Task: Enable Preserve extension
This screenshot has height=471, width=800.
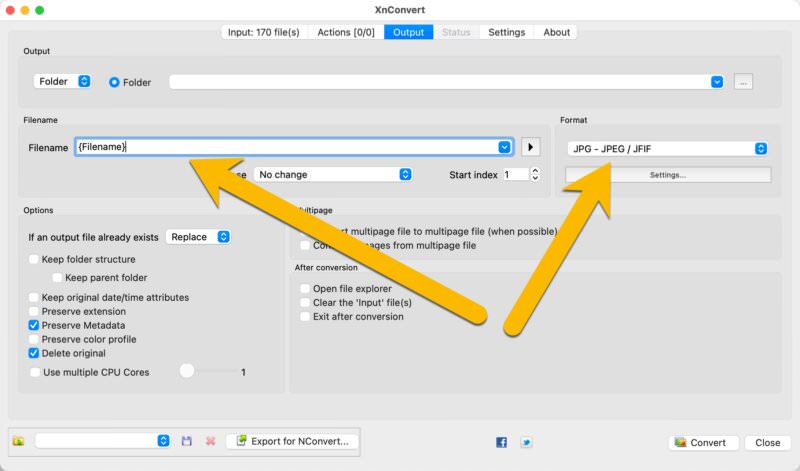Action: click(34, 311)
